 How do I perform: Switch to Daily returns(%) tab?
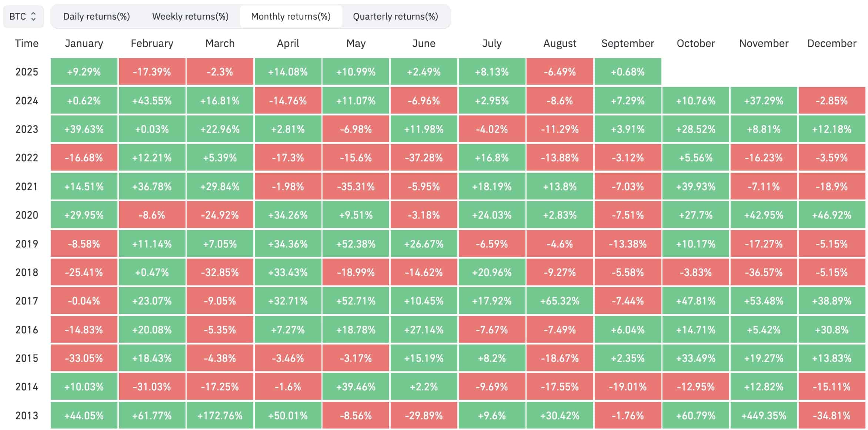97,16
